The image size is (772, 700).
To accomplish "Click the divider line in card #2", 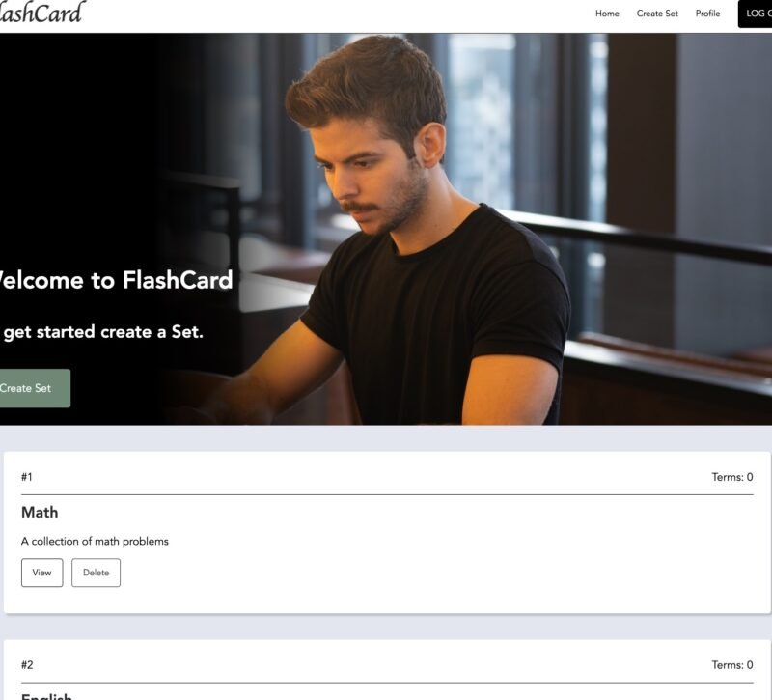I will pos(387,683).
